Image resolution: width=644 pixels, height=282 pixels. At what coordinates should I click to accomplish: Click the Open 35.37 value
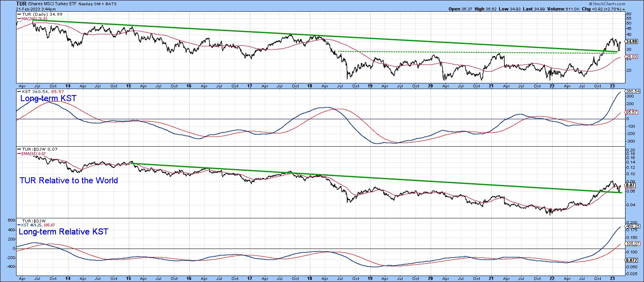[x=460, y=9]
